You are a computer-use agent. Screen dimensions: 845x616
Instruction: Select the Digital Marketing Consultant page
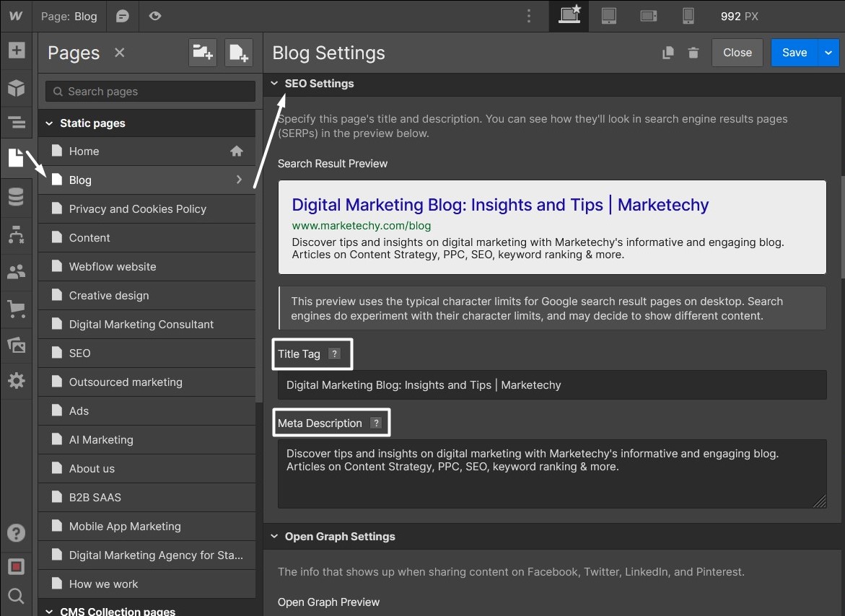point(141,325)
